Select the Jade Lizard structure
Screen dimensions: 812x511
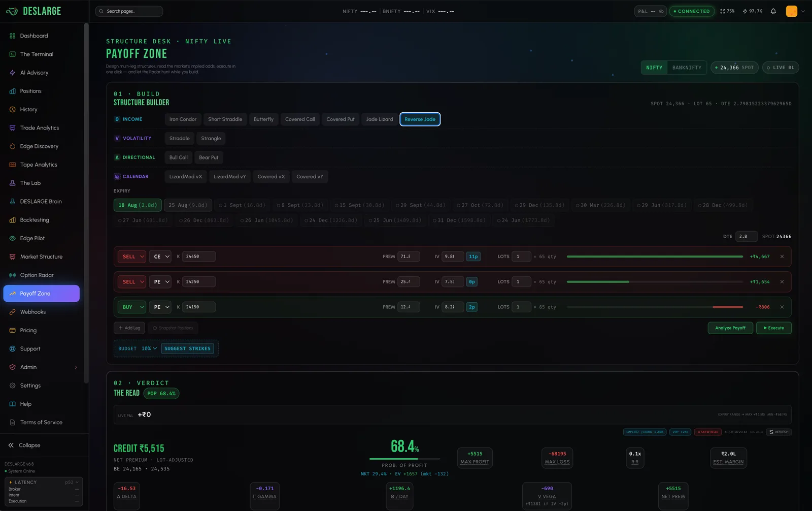pyautogui.click(x=380, y=119)
